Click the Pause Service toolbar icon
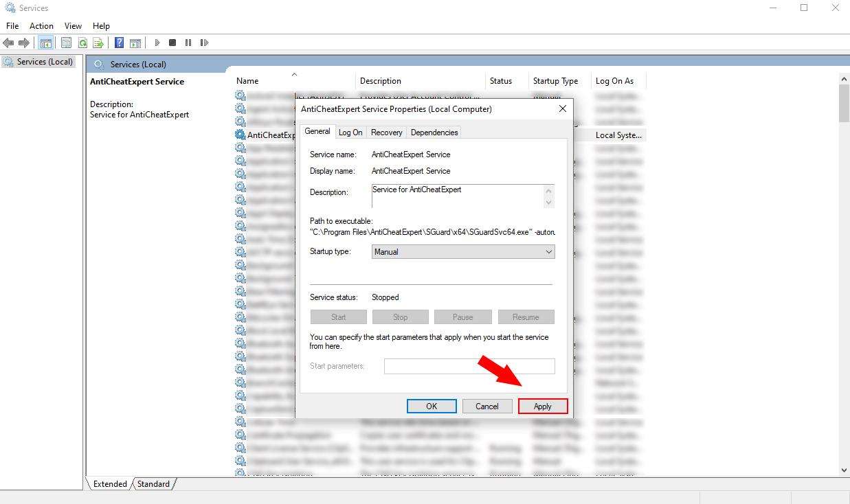Screen dimensions: 850x504 [x=188, y=43]
